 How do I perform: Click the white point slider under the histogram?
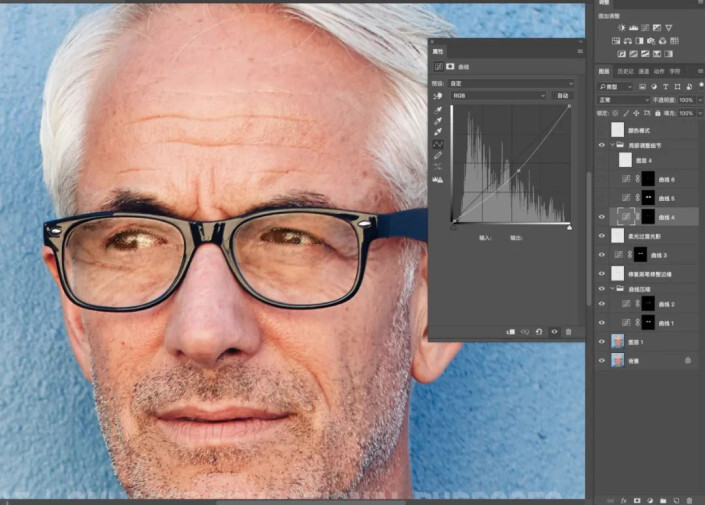[569, 227]
